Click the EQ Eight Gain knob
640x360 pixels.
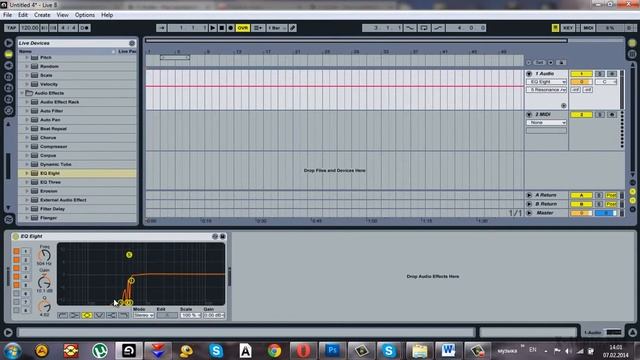[x=44, y=282]
